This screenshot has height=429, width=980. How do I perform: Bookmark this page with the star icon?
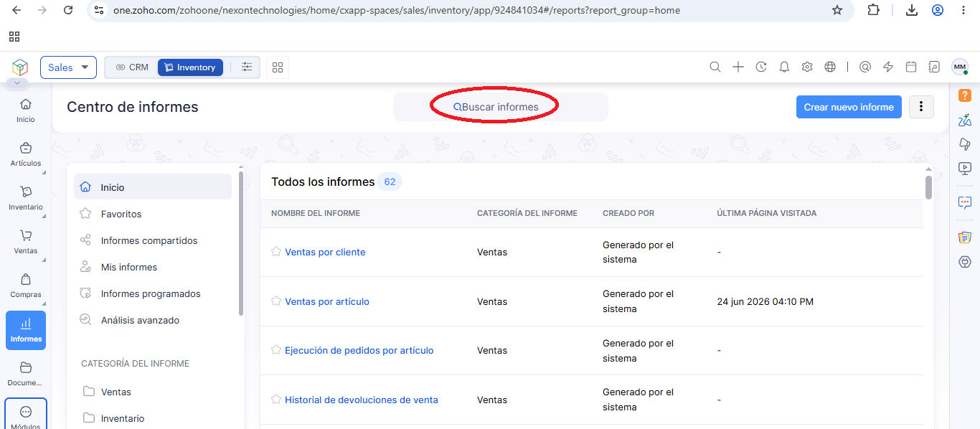[837, 10]
